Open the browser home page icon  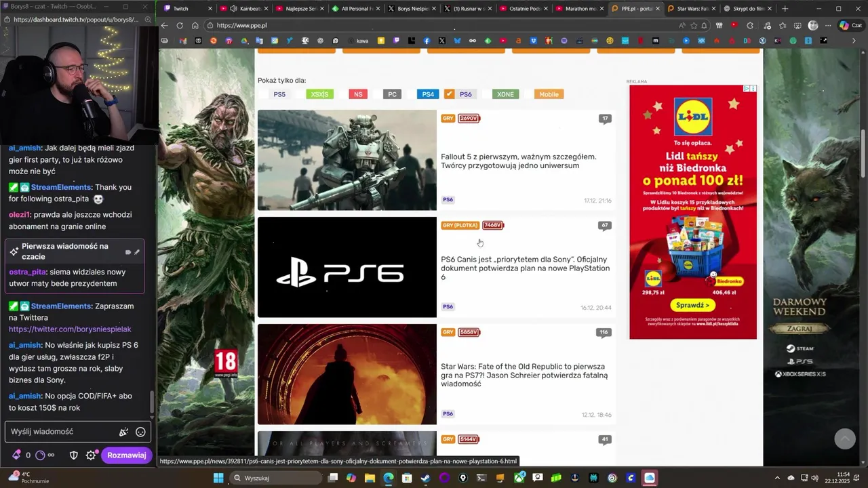point(195,25)
